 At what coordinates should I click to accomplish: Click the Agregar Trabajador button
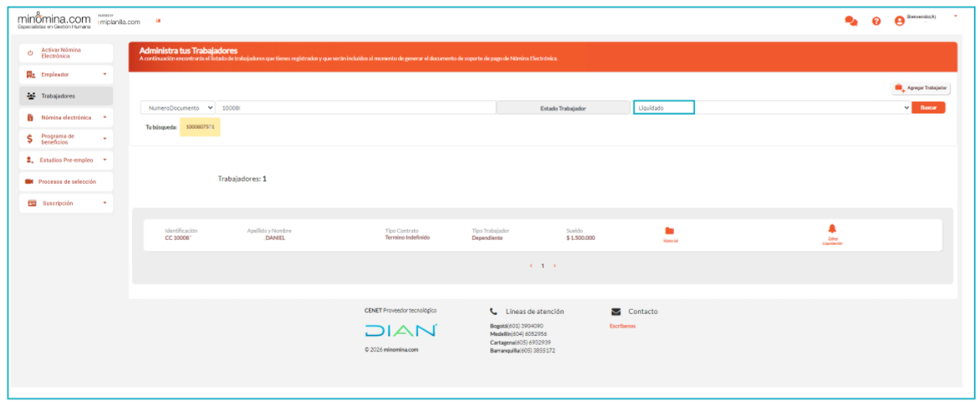[921, 88]
